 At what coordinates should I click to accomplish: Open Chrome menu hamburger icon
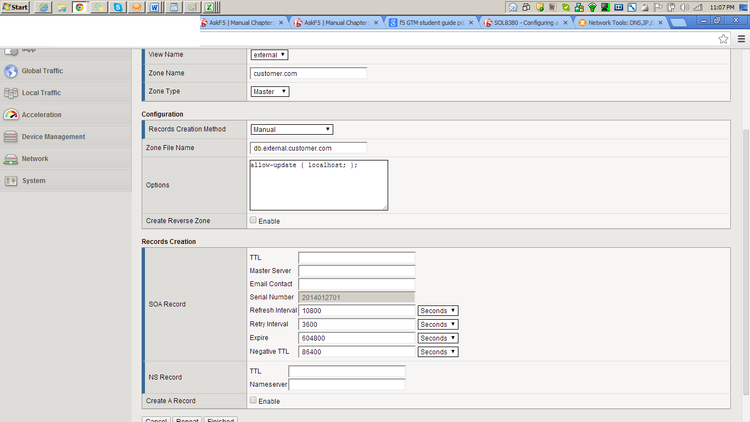point(741,39)
